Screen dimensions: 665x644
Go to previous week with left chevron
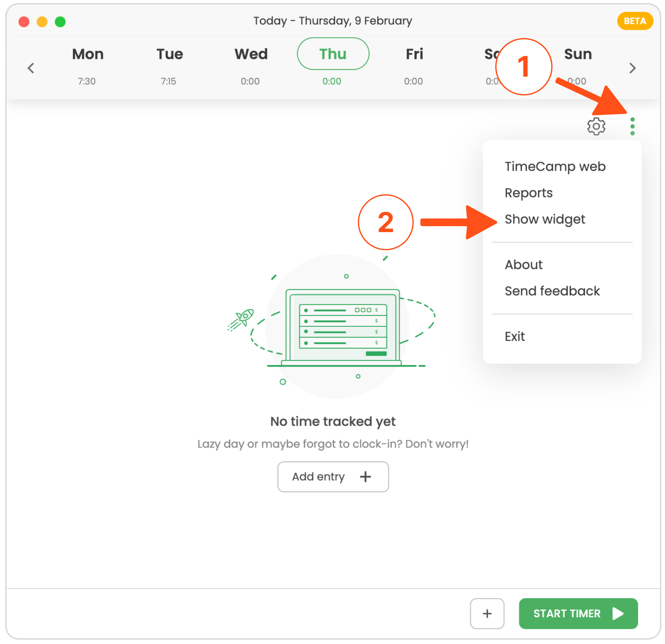coord(31,68)
